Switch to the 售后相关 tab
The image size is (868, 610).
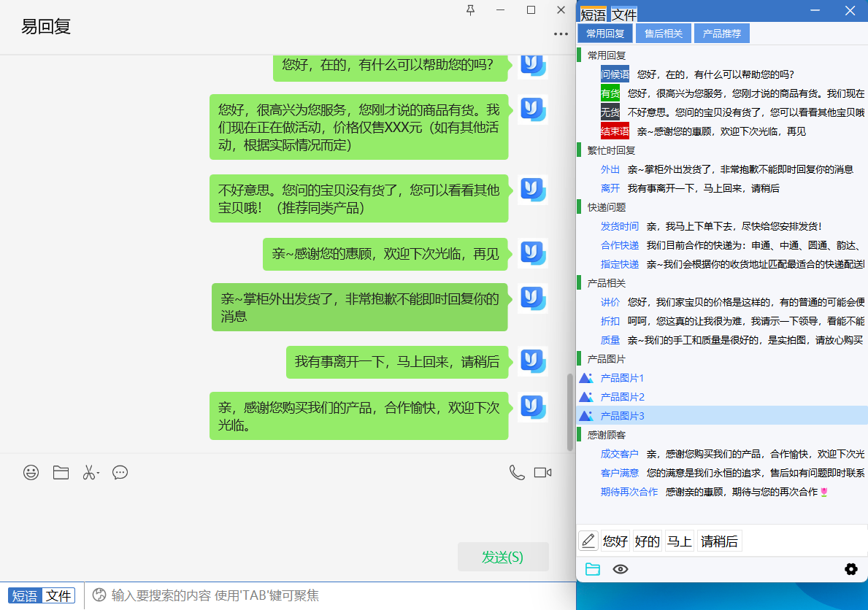point(663,33)
